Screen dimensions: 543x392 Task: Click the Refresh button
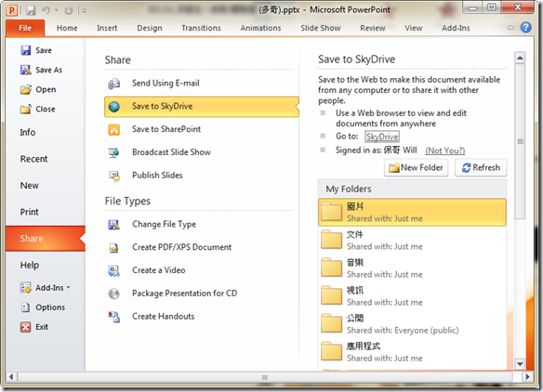tap(481, 168)
